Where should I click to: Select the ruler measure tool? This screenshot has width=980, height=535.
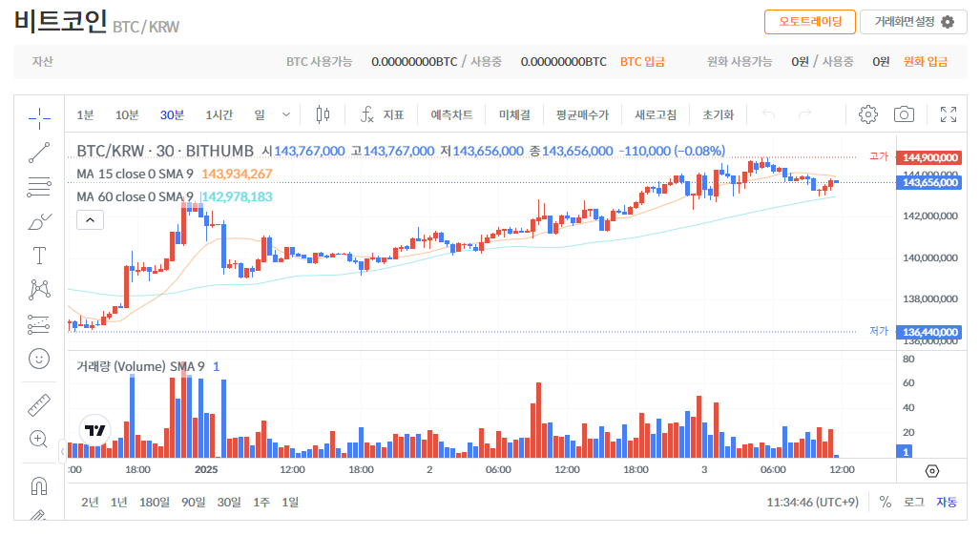click(x=39, y=405)
